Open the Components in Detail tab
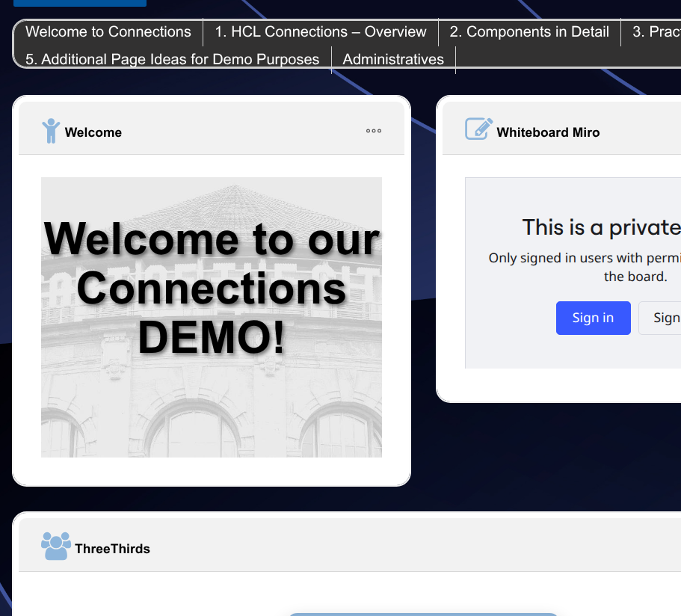 coord(529,31)
